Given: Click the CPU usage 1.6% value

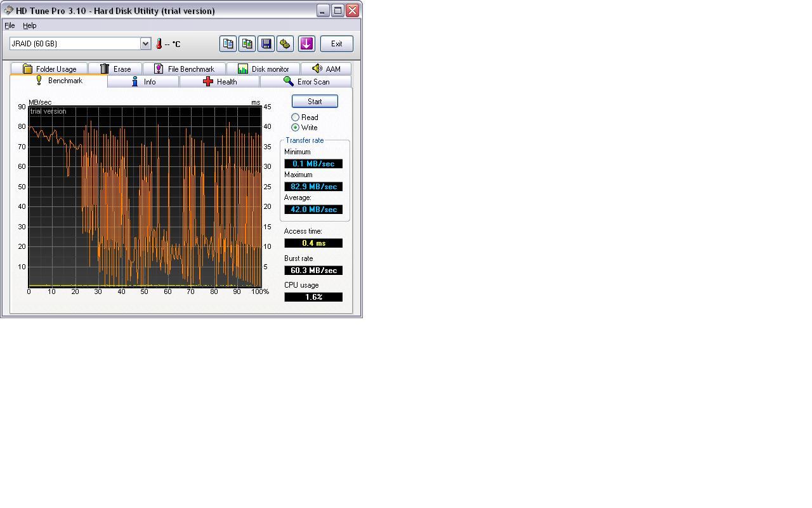Looking at the screenshot, I should coord(313,297).
